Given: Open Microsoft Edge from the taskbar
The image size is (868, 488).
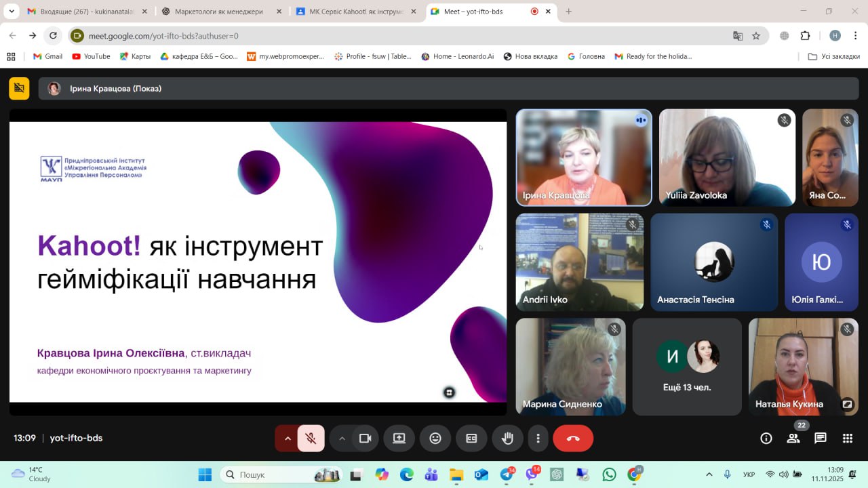Looking at the screenshot, I should 407,474.
